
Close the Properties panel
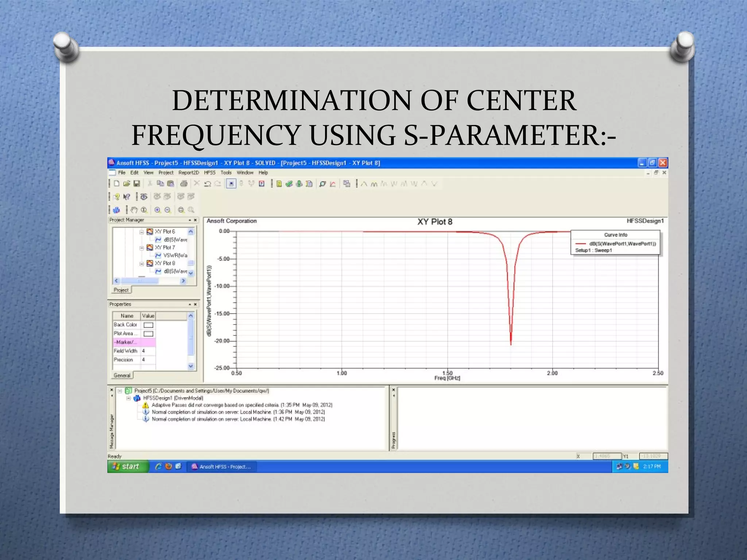pos(196,304)
